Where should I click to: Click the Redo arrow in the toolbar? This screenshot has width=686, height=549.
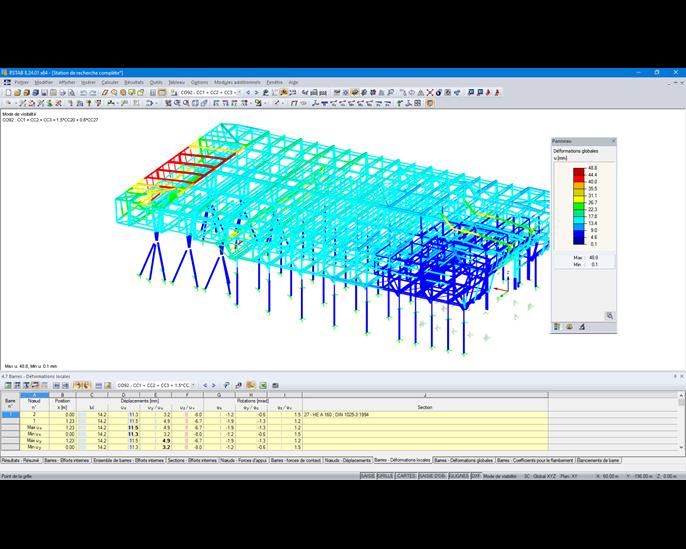click(x=92, y=92)
